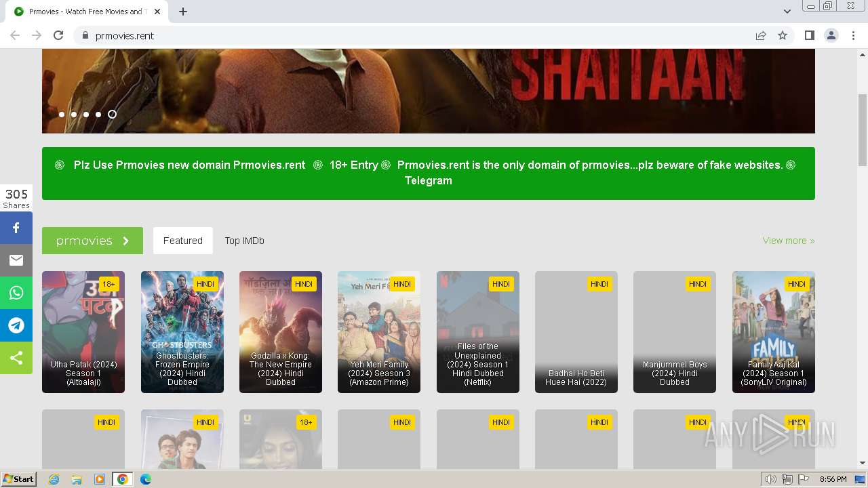Screen dimensions: 868x488
Task: Select the Prmovies browser tab
Action: coord(88,12)
